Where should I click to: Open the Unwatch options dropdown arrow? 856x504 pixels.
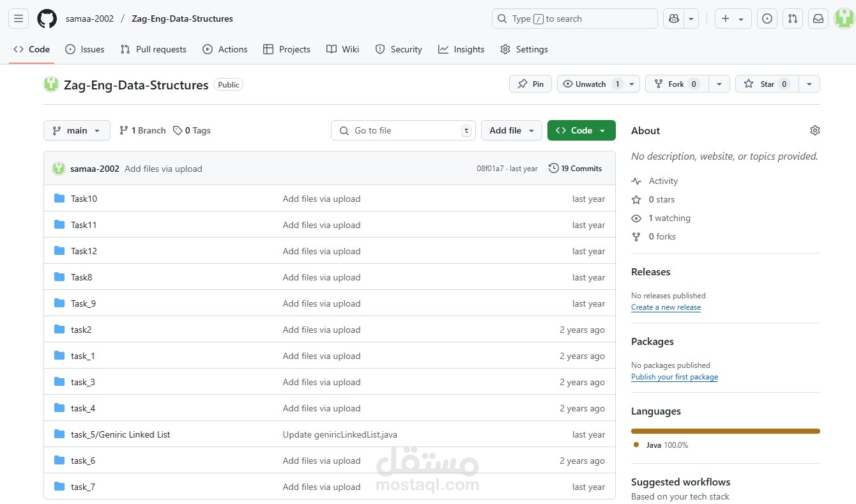coord(632,84)
